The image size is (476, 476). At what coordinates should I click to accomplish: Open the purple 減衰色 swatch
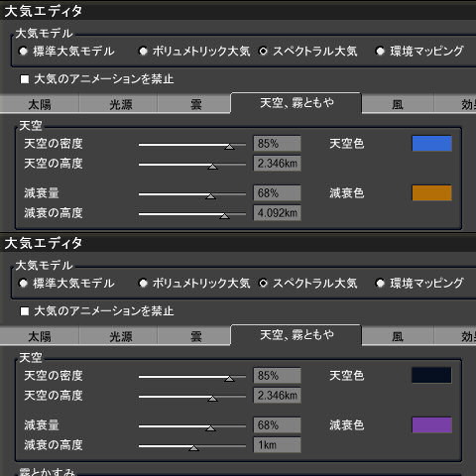click(431, 425)
